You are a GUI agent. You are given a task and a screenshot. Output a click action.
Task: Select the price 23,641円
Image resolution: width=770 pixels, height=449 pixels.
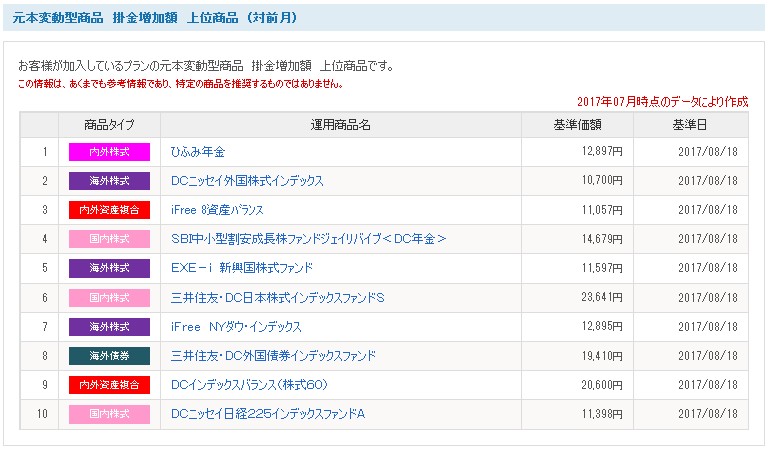point(602,297)
